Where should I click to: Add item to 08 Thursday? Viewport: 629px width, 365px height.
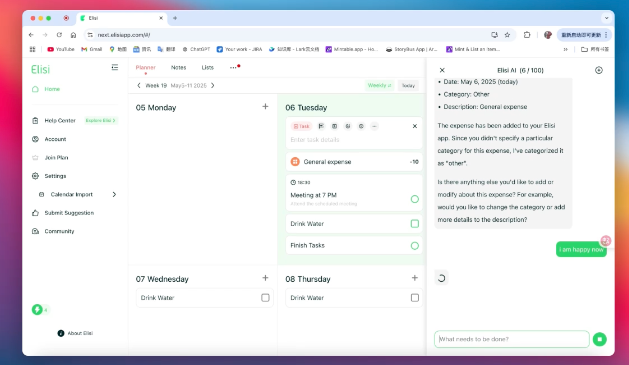coord(415,278)
